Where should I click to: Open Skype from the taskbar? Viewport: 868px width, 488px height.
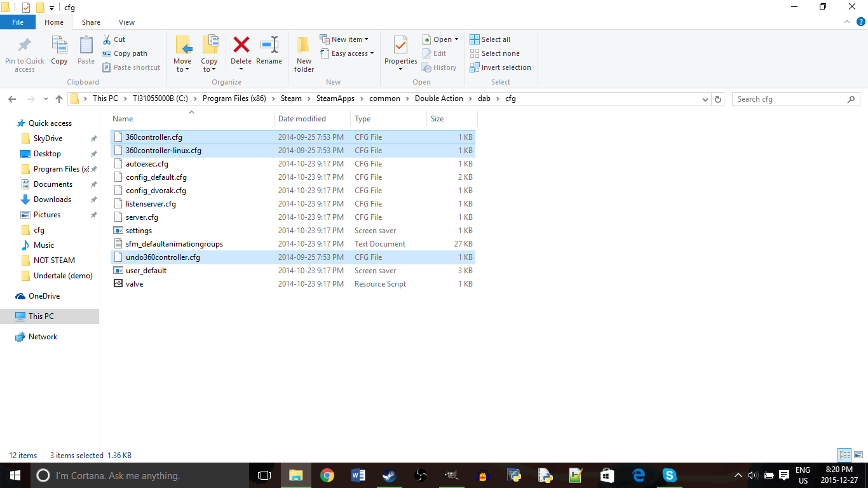[670, 475]
